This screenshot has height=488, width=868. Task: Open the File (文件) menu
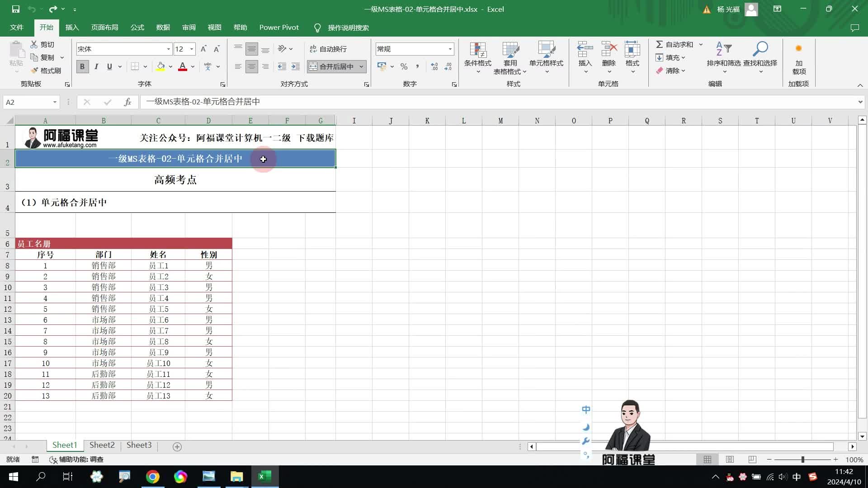17,28
